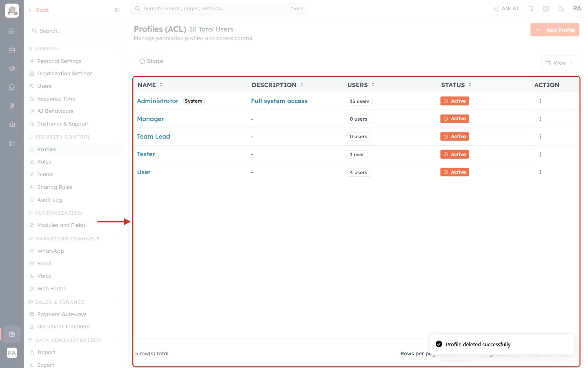588x368 pixels.
Task: Sort table by NAME column
Action: (x=150, y=85)
